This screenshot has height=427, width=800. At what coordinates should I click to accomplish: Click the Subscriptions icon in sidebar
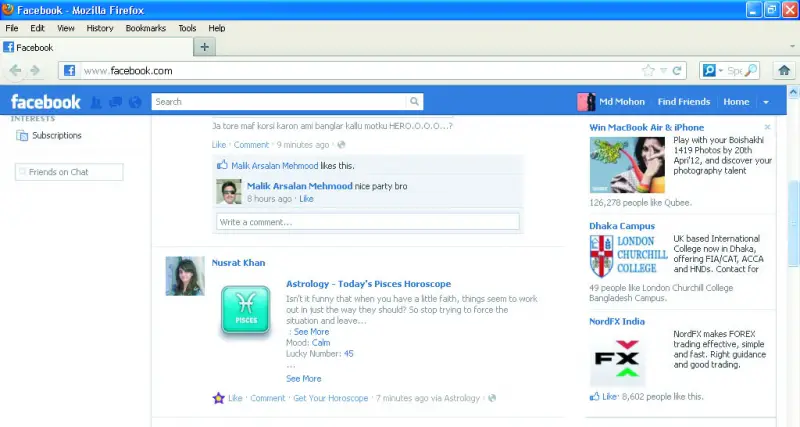pos(22,135)
